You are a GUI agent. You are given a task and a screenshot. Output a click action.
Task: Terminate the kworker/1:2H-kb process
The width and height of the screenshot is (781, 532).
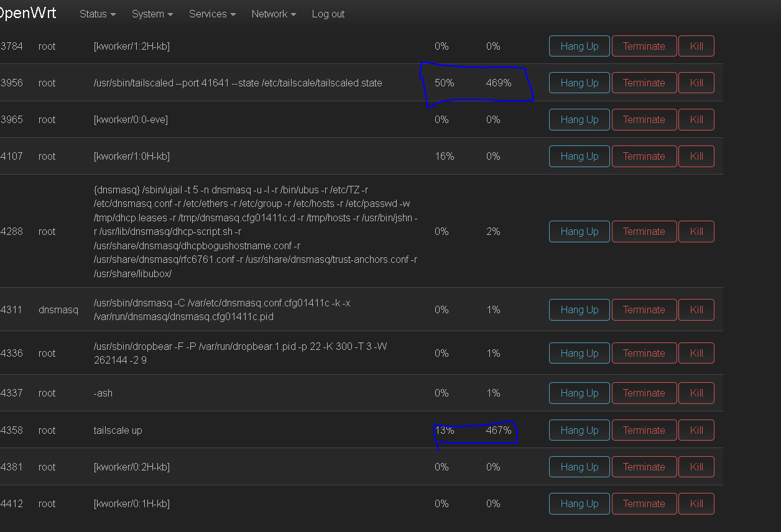[x=644, y=46]
